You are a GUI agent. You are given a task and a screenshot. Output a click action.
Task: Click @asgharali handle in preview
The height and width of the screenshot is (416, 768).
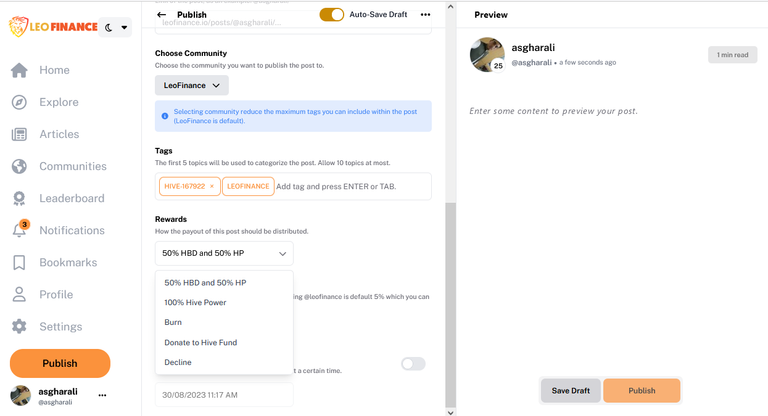(531, 63)
